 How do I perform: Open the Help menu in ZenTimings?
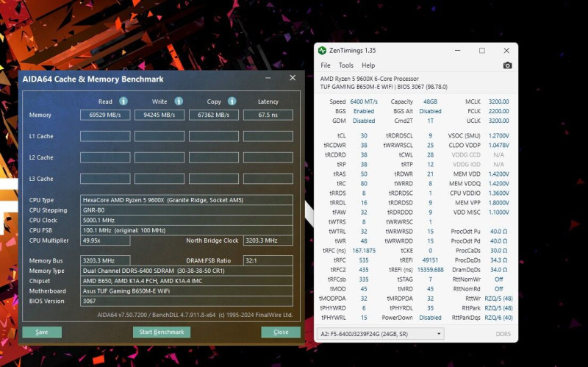[x=368, y=65]
